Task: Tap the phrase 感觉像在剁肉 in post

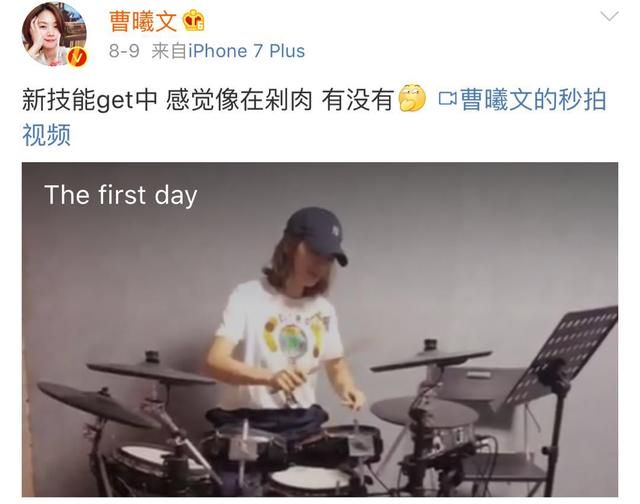Action: [x=239, y=100]
